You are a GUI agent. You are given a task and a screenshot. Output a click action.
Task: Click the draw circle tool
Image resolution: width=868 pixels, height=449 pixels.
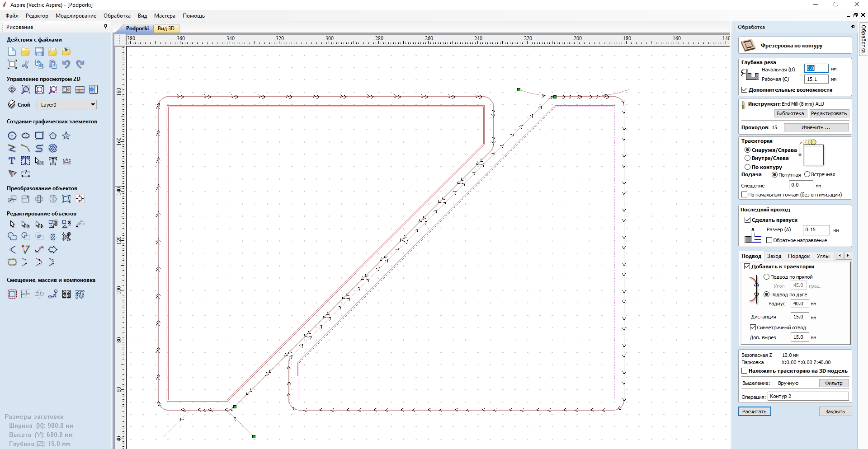point(12,136)
